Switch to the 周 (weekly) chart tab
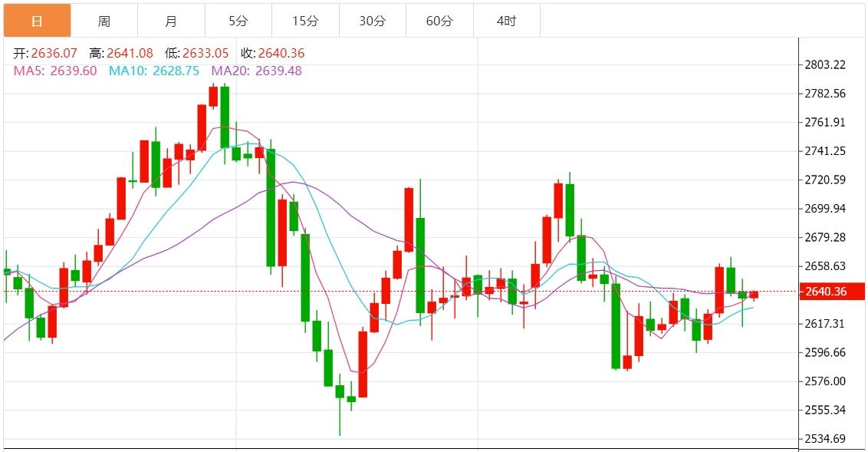This screenshot has width=868, height=452. tap(104, 21)
